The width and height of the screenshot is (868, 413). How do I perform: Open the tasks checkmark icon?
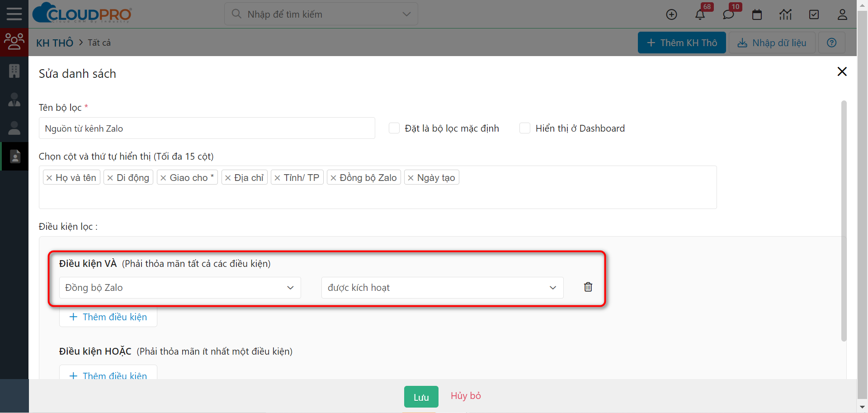tap(814, 14)
